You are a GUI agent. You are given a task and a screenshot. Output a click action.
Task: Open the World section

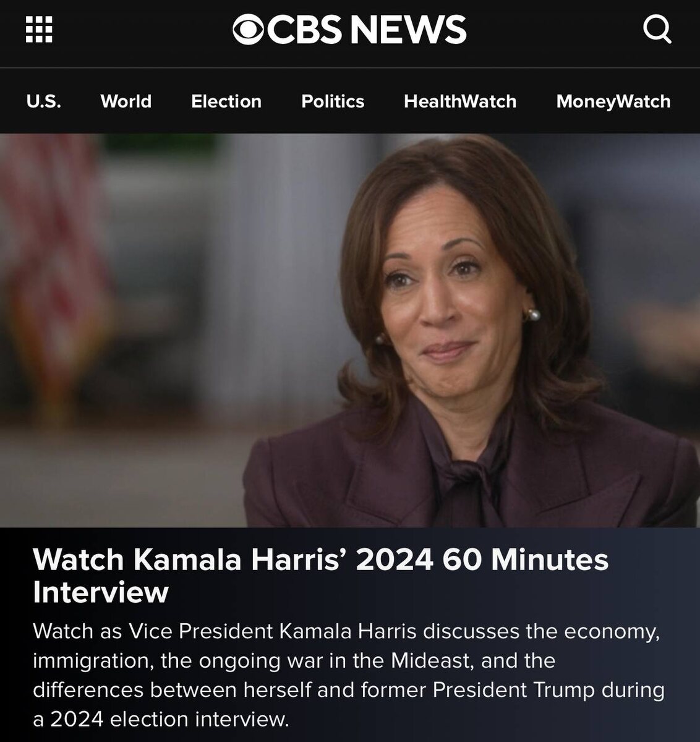(x=126, y=101)
